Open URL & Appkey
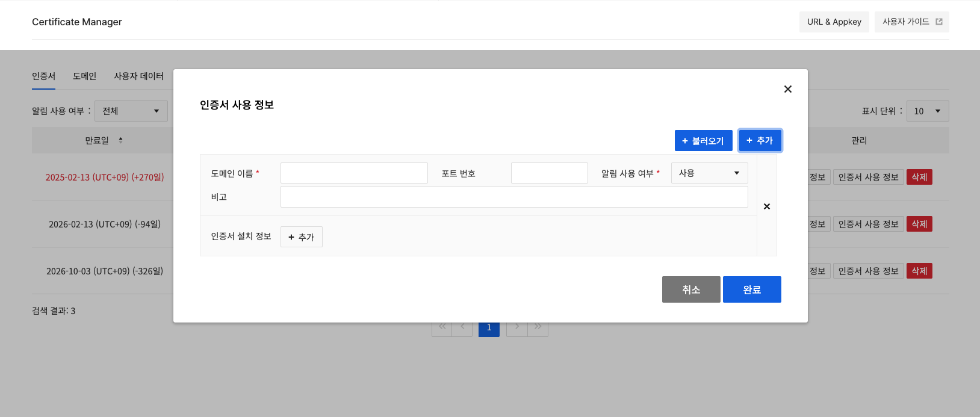The image size is (980, 417). (x=834, y=22)
